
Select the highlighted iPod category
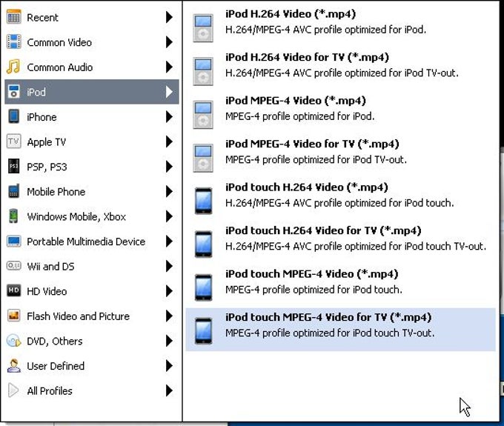[92, 92]
